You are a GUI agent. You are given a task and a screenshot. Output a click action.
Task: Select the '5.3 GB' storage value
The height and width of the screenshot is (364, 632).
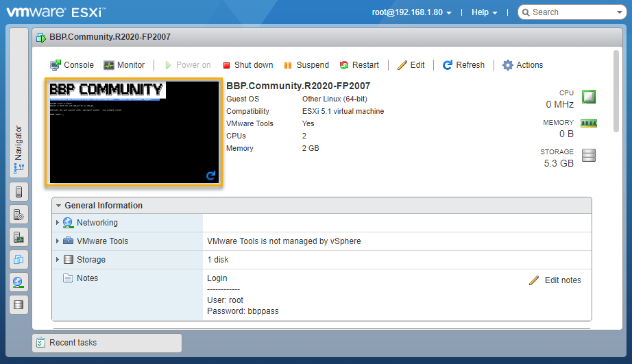(x=559, y=163)
